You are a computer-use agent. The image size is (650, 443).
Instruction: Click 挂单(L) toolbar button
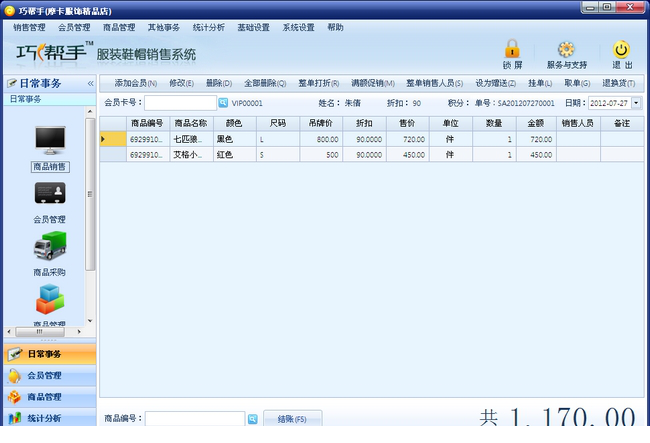click(540, 83)
